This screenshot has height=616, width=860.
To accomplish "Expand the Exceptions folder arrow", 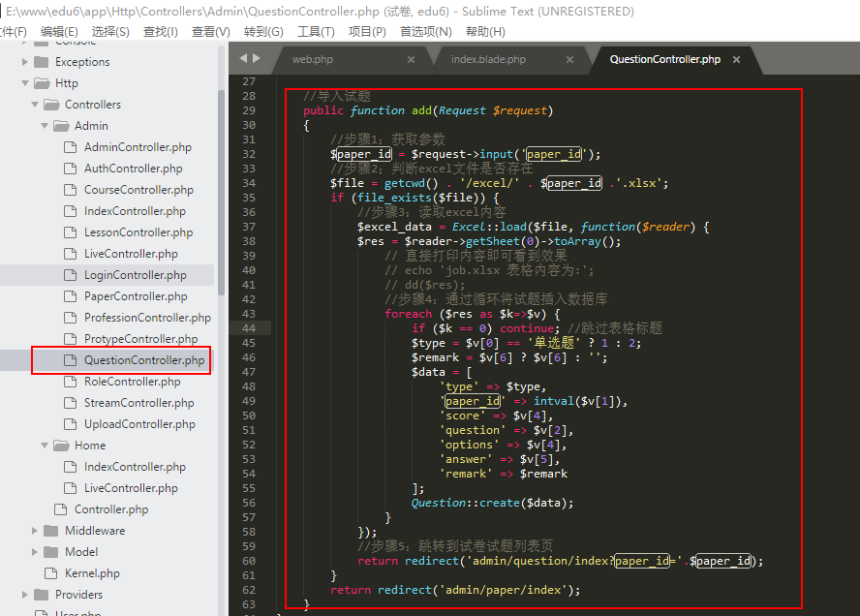I will [x=25, y=62].
